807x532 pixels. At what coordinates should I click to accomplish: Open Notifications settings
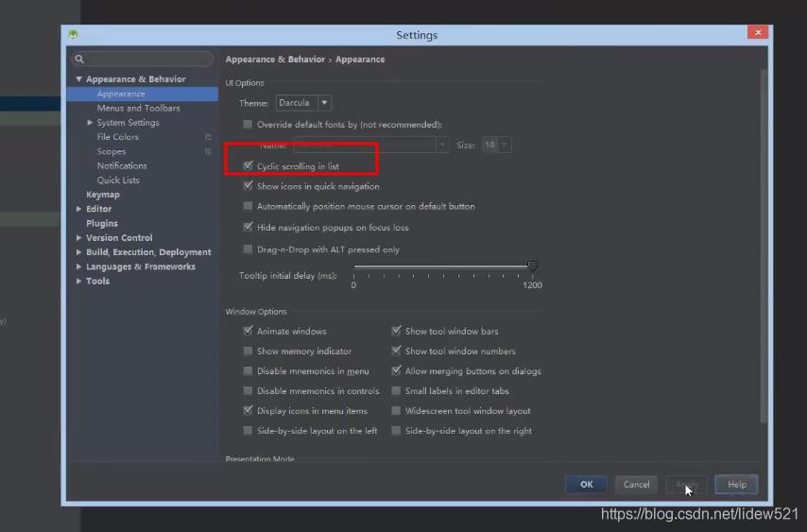click(x=122, y=165)
